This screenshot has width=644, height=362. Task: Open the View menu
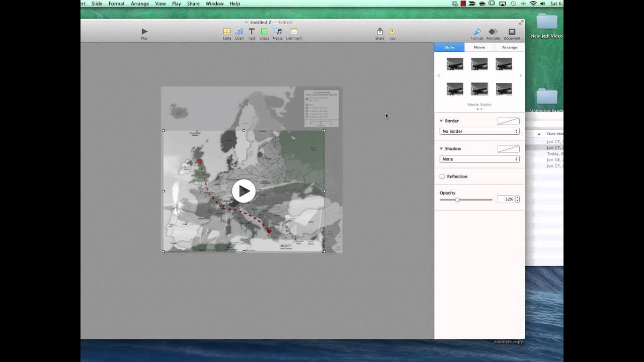tap(160, 4)
